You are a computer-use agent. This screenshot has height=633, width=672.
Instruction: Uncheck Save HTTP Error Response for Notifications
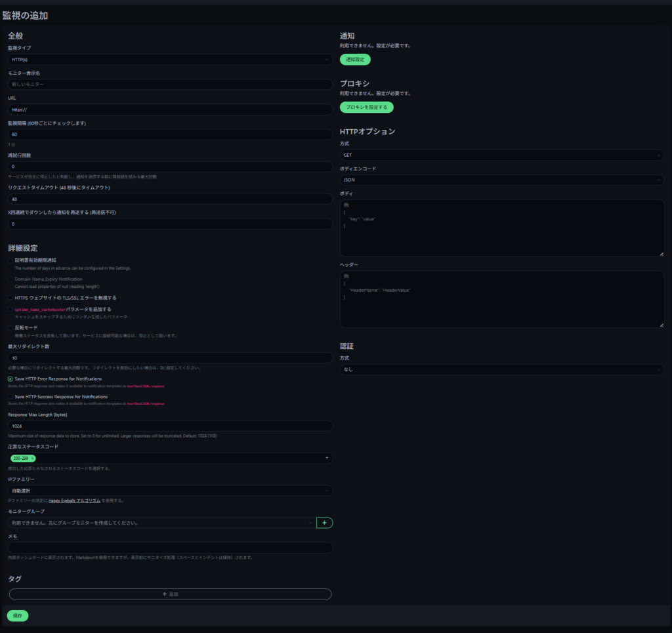coord(10,379)
